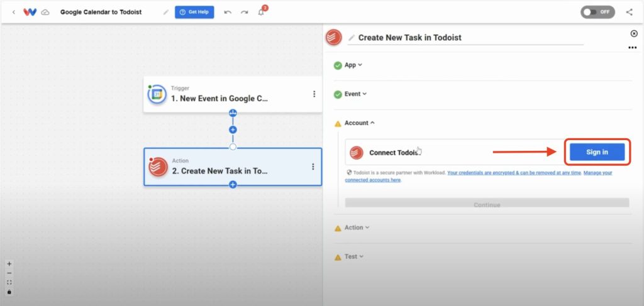Select the Create New Task action node
Screen dimensions: 644x306
coord(233,167)
